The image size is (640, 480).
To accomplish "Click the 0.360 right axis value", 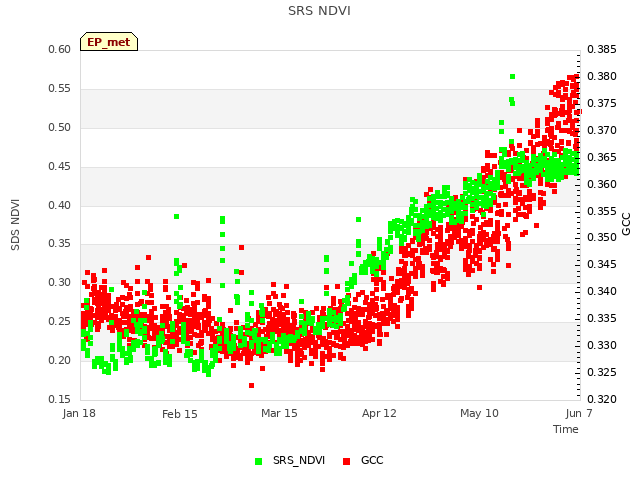I will click(602, 184).
